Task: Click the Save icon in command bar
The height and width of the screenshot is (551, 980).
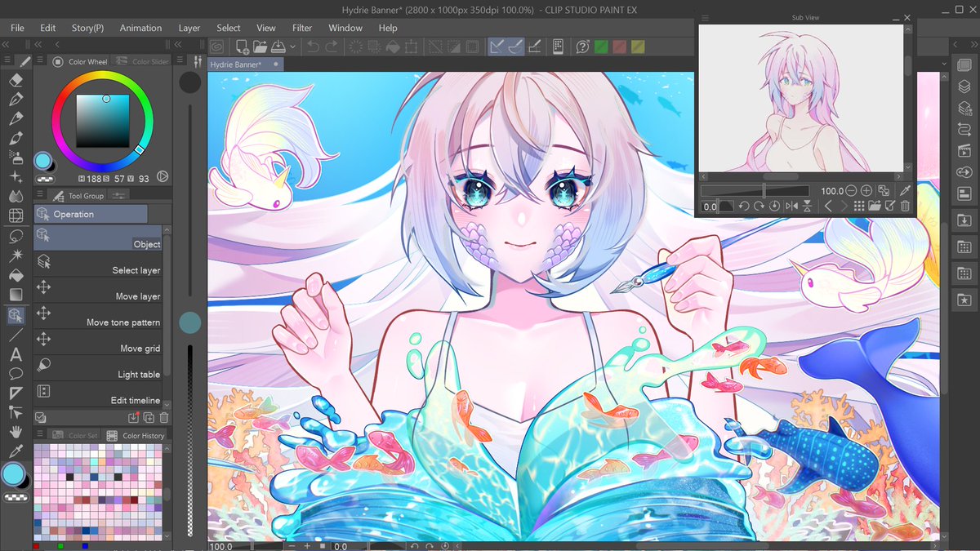Action: [278, 47]
